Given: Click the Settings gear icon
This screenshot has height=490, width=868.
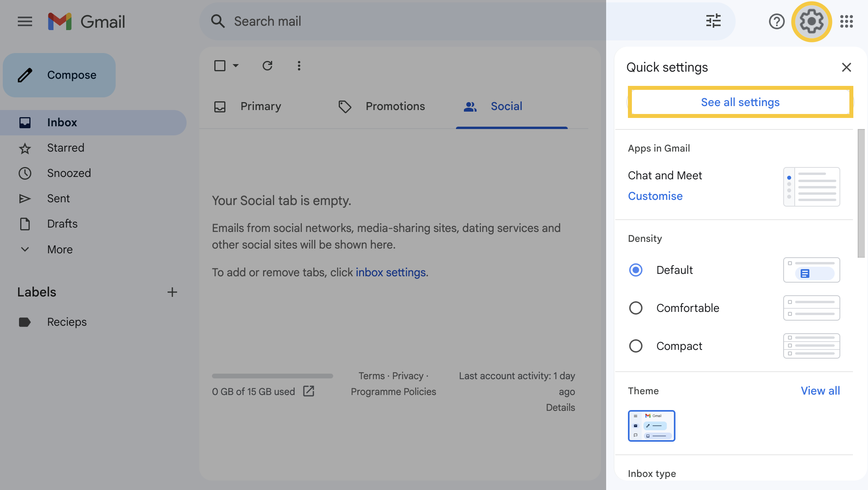Looking at the screenshot, I should point(812,21).
